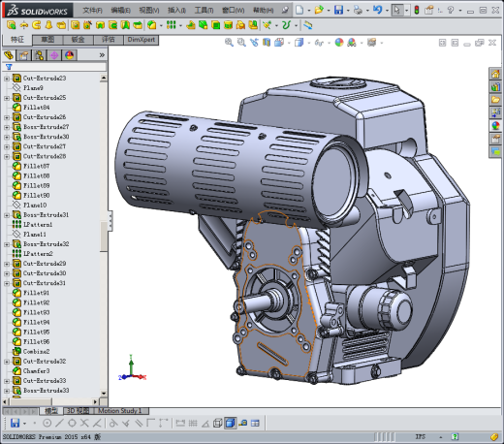This screenshot has width=504, height=444.
Task: Toggle the feature tree filter icon
Action: (9, 67)
